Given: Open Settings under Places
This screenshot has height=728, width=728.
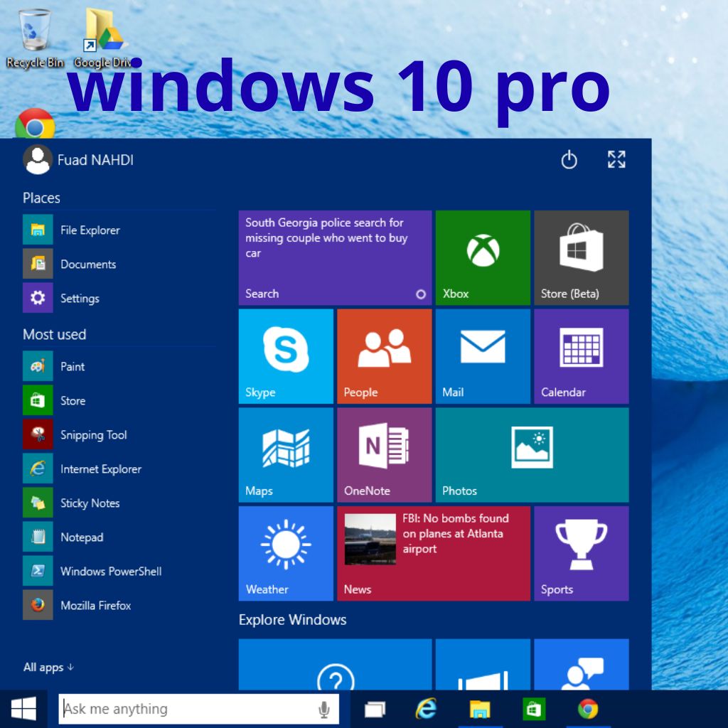Looking at the screenshot, I should tap(78, 299).
